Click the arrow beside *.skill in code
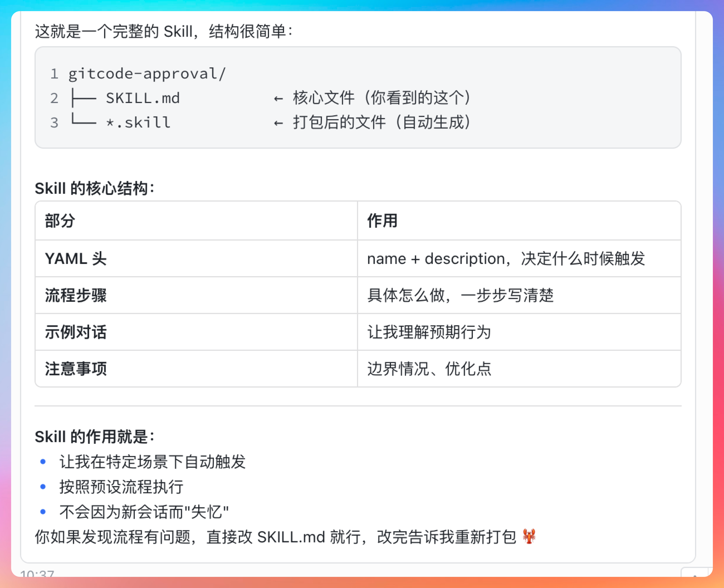This screenshot has width=724, height=588. click(278, 123)
